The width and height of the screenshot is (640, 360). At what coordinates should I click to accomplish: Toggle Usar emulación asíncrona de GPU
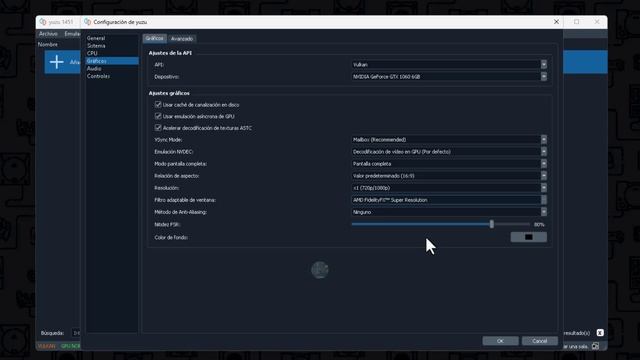tap(158, 116)
